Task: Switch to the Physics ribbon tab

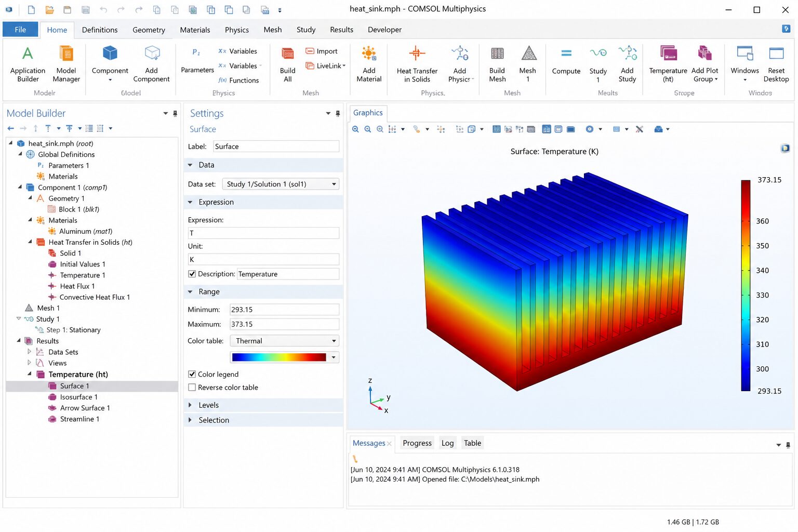Action: tap(236, 30)
